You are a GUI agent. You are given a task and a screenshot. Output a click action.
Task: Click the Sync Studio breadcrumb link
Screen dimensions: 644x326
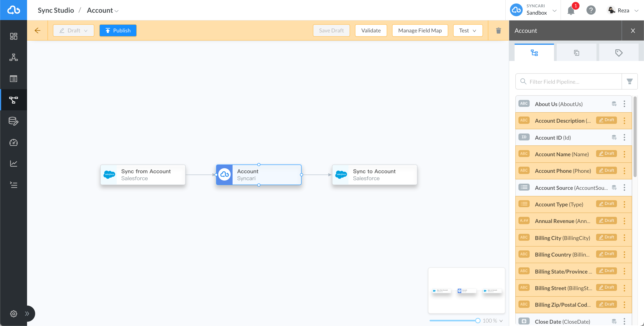tap(56, 10)
